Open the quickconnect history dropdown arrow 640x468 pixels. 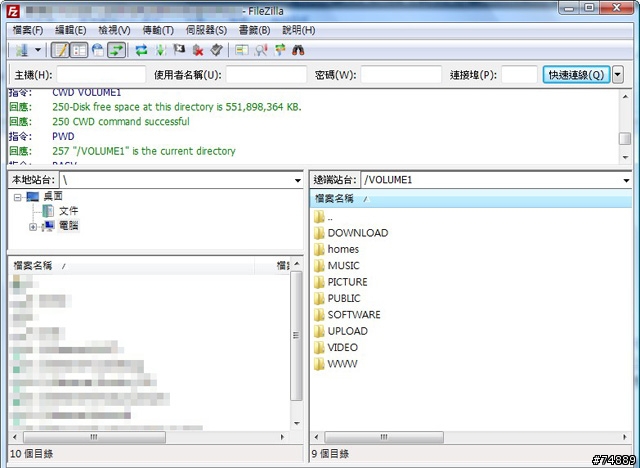click(x=618, y=75)
